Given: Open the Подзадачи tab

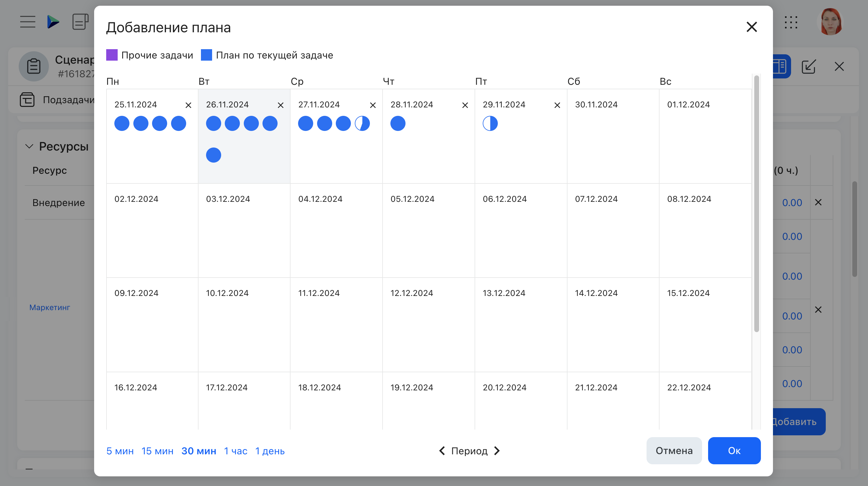Looking at the screenshot, I should [69, 100].
